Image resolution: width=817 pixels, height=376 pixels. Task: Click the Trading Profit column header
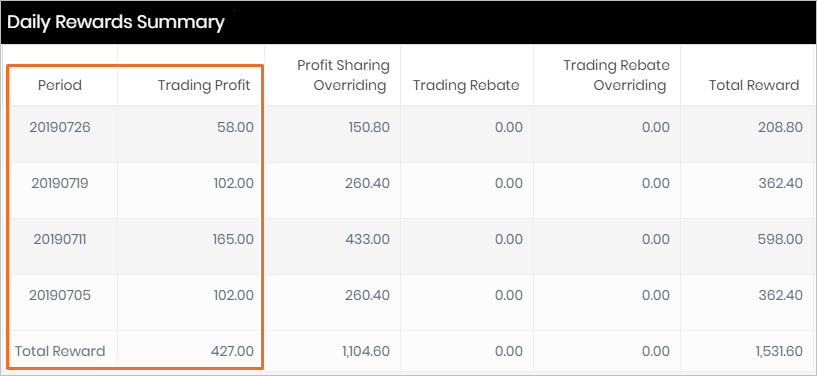point(204,85)
